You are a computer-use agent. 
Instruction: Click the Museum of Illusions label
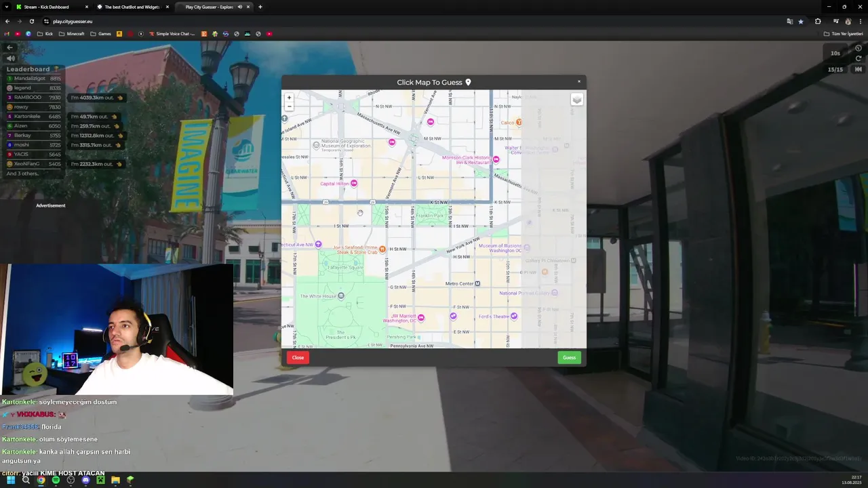pos(500,248)
